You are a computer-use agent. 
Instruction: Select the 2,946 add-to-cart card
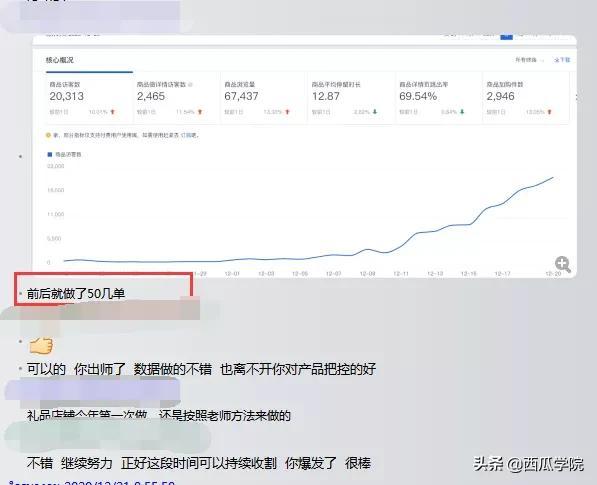click(526, 98)
